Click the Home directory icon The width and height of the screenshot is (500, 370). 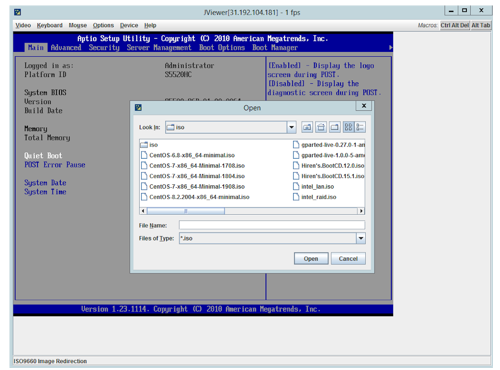click(x=321, y=127)
